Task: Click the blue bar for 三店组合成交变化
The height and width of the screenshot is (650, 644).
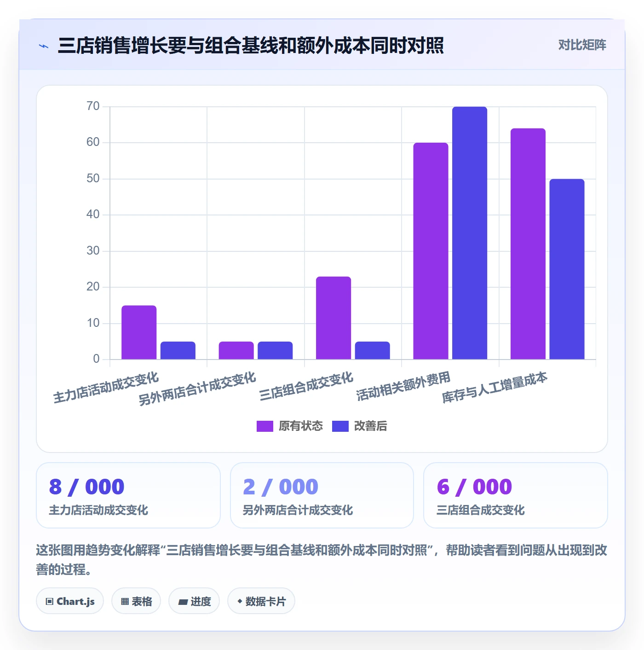Action: point(372,350)
